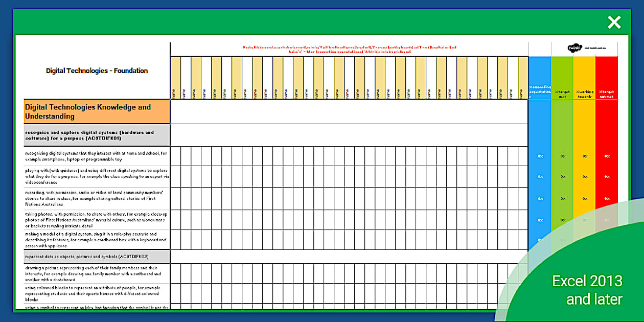Click the "Digital Technologies - Foundation" title cell
The image size is (644, 322).
point(97,71)
